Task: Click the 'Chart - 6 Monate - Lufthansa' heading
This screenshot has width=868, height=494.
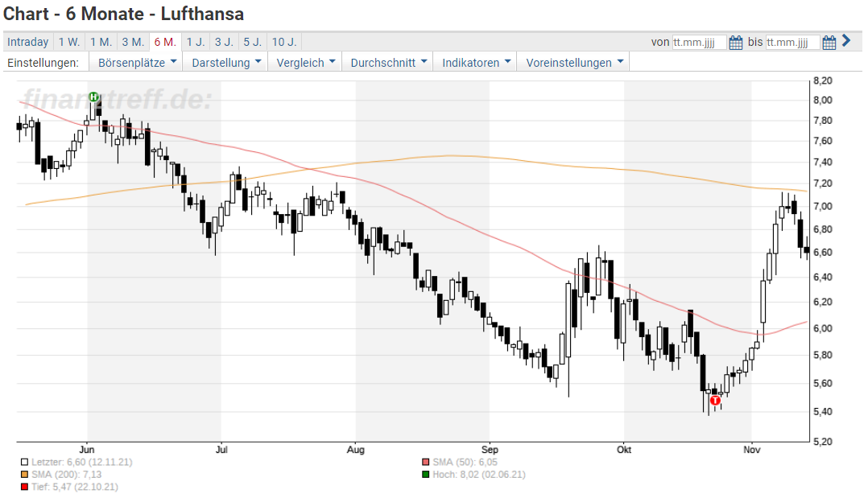Action: pos(123,14)
